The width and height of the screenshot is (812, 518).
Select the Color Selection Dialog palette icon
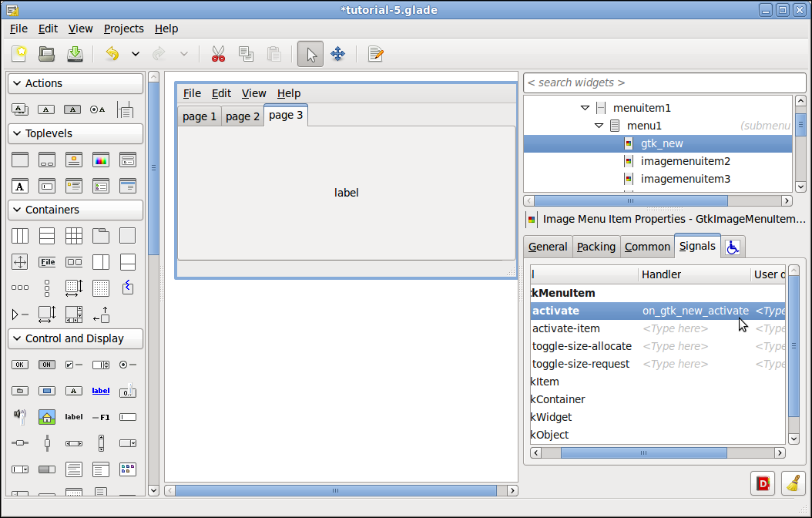click(x=100, y=160)
